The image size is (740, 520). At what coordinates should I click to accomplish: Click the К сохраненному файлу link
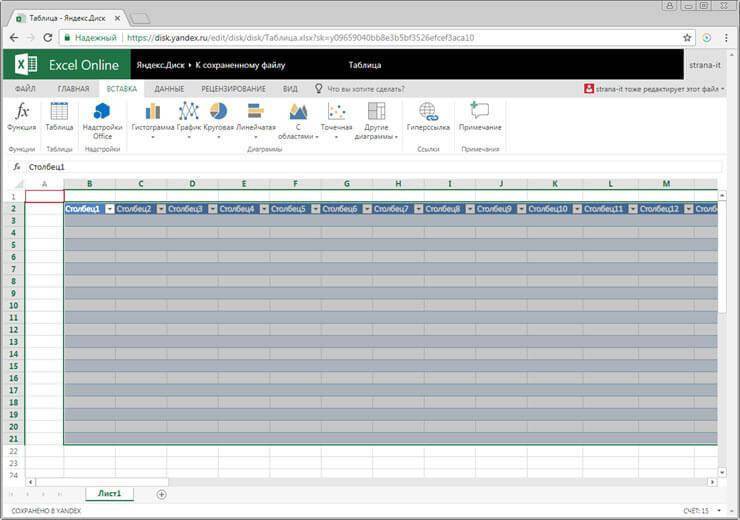(x=240, y=65)
